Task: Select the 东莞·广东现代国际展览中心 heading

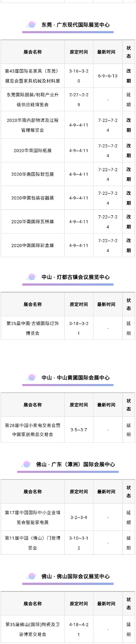Action: (x=75, y=25)
